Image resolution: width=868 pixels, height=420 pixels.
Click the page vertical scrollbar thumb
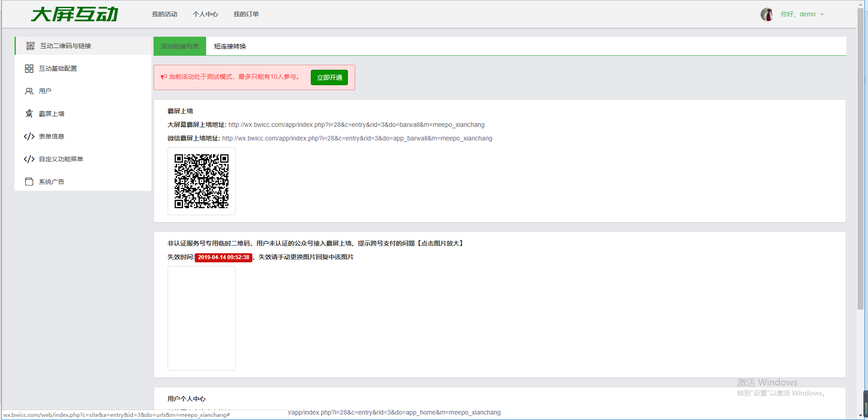(x=860, y=159)
